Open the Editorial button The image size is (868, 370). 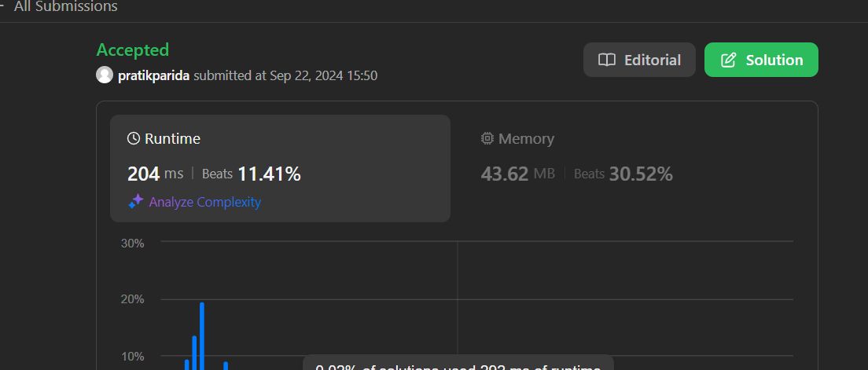(x=639, y=60)
